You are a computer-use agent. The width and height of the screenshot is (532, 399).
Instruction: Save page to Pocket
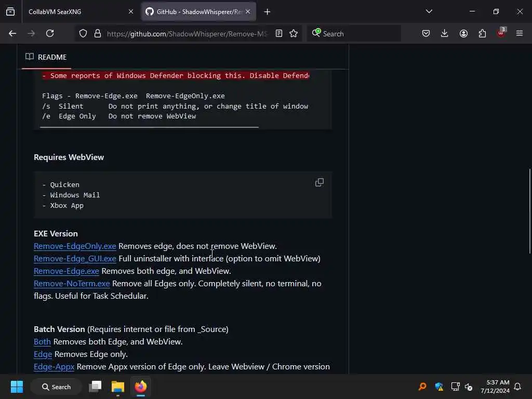click(426, 33)
